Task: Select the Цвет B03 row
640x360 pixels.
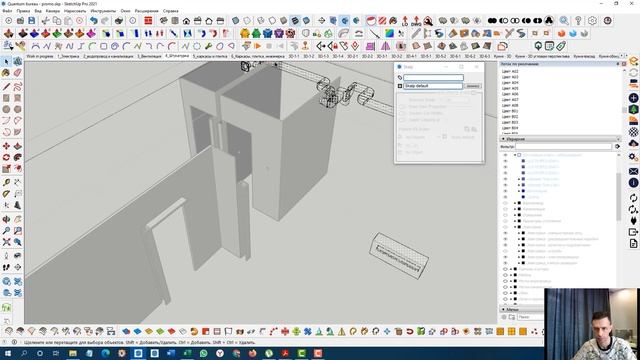Action: click(510, 122)
